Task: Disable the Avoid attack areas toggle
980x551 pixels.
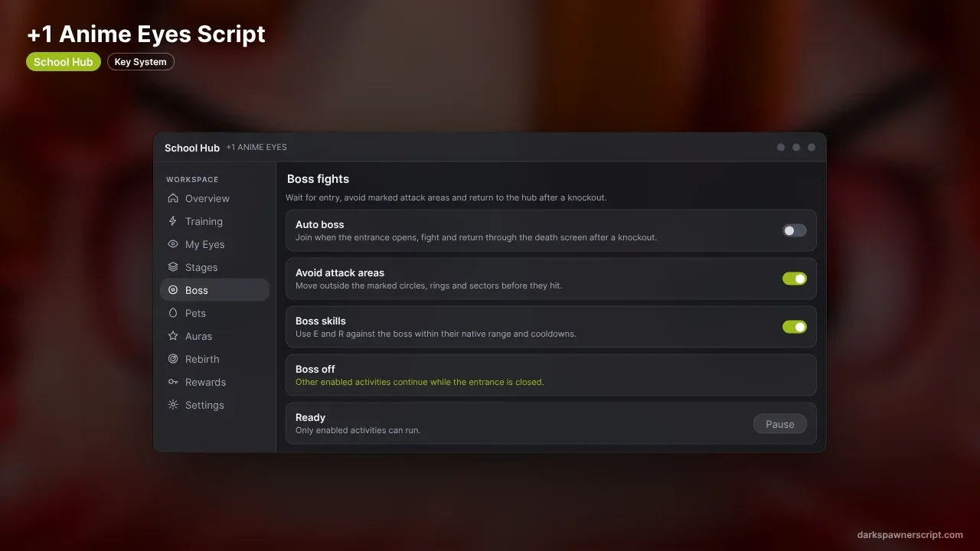Action: pyautogui.click(x=795, y=279)
